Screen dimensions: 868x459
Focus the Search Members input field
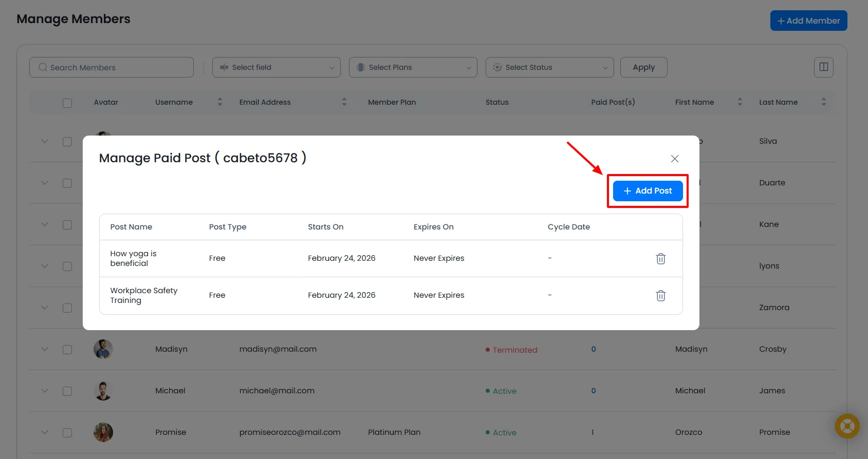click(x=112, y=67)
